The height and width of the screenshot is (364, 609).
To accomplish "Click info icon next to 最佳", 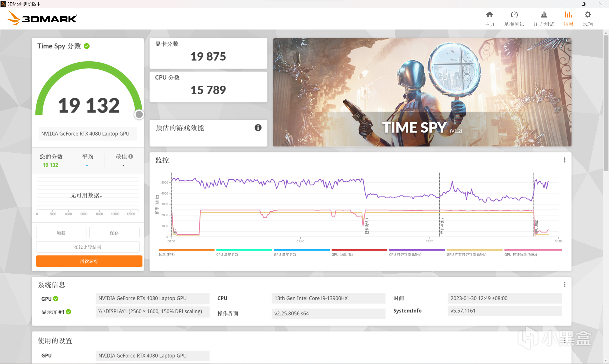I will 131,157.
